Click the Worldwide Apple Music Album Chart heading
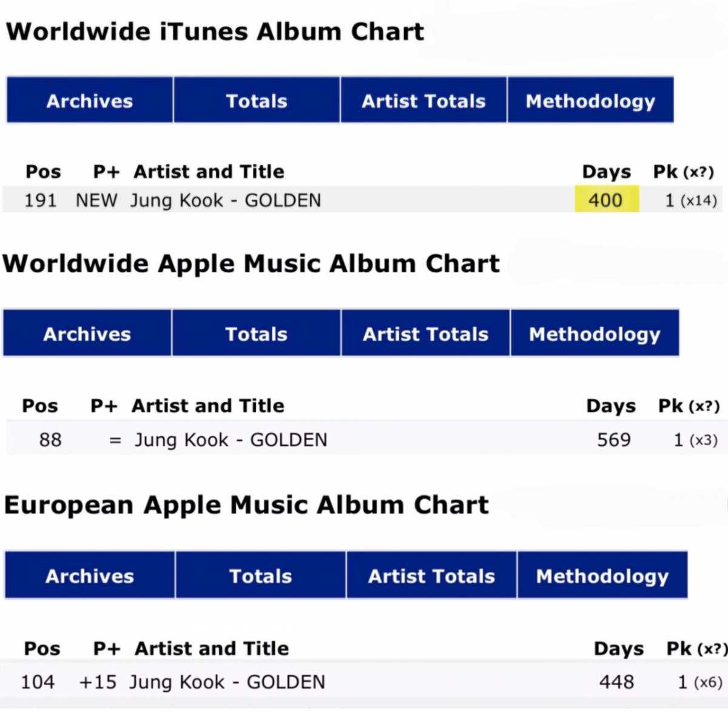Screen dimensions: 728x712 (251, 264)
